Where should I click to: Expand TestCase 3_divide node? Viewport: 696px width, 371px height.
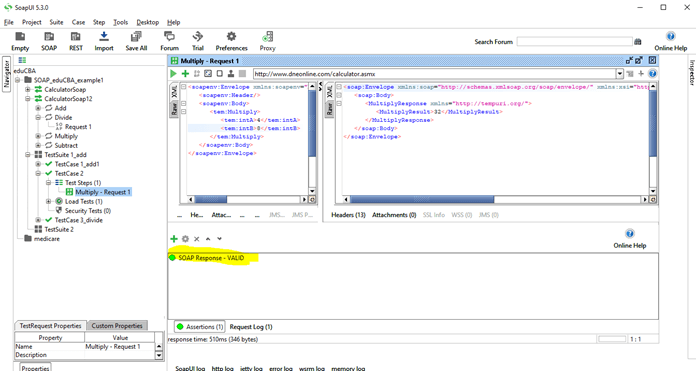tap(38, 220)
